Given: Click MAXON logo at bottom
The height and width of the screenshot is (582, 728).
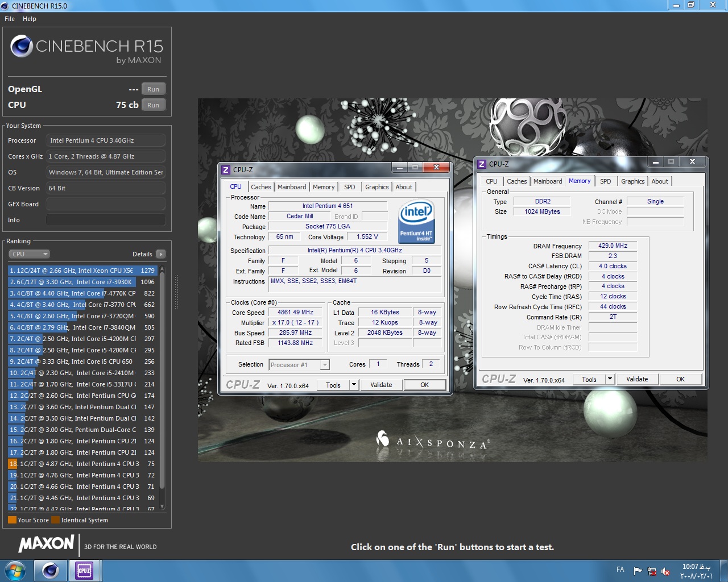Looking at the screenshot, I should (46, 544).
